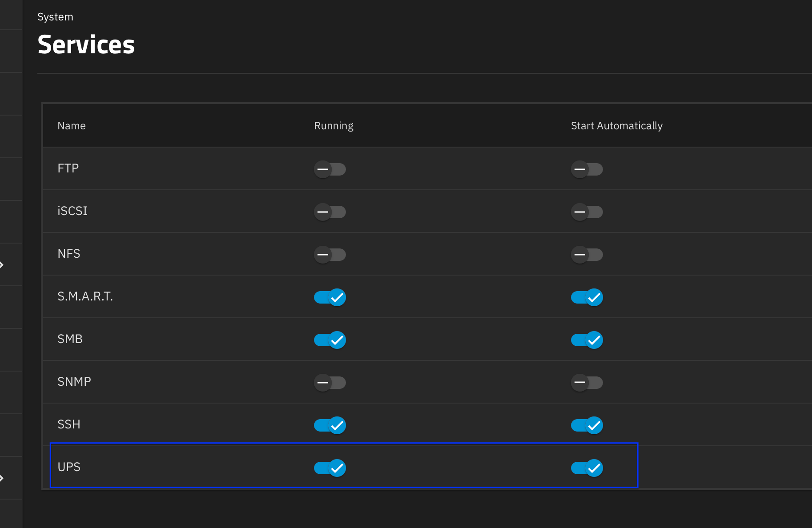Disable UPS Start Automatically toggle
Image resolution: width=812 pixels, height=528 pixels.
point(587,468)
